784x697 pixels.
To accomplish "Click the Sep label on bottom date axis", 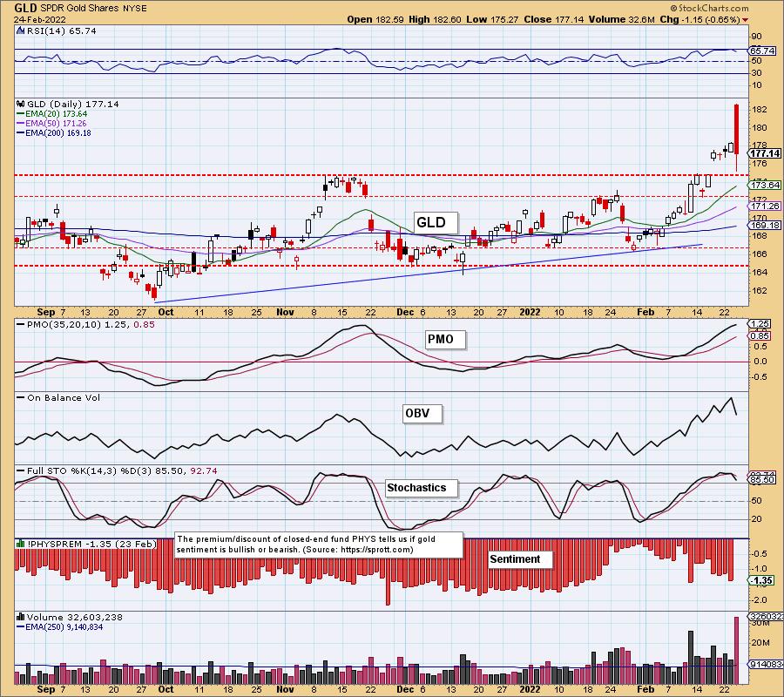I will coord(45,689).
